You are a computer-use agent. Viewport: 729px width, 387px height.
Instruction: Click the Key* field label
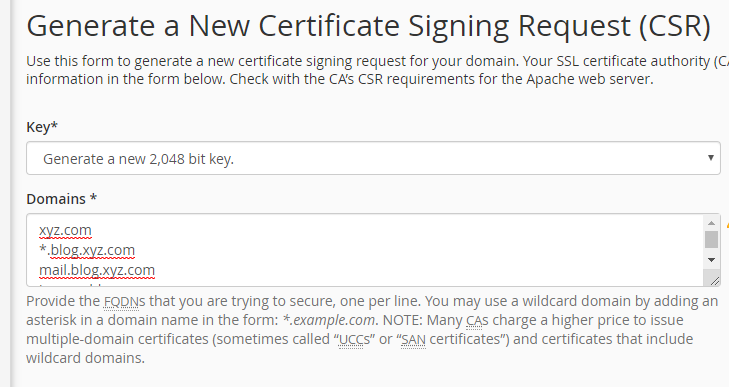click(x=42, y=127)
